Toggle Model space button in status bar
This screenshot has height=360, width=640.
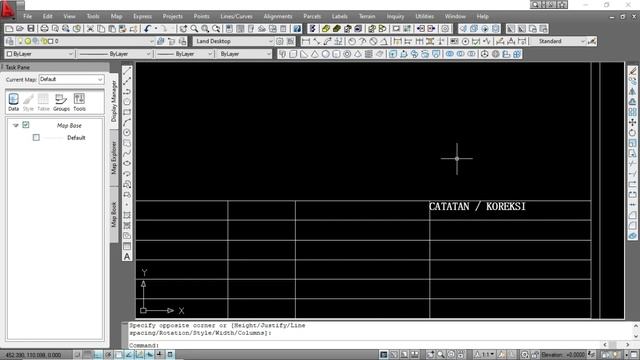point(384,355)
